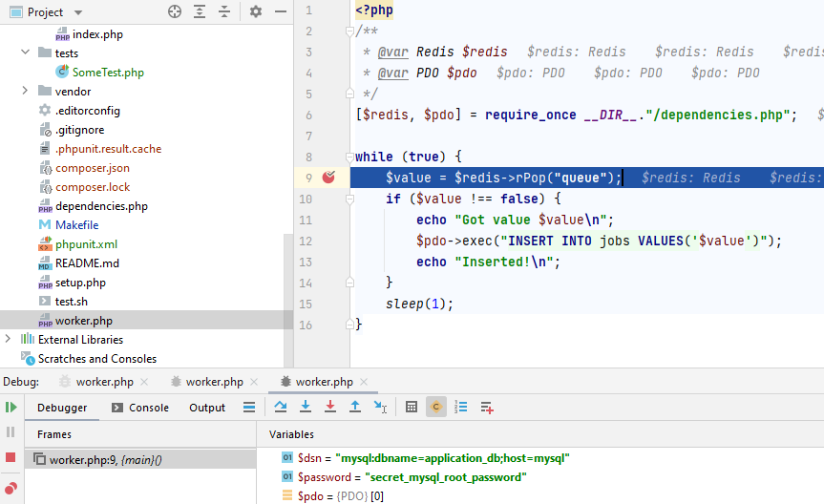The width and height of the screenshot is (824, 504).
Task: Open dependencies.php in the project tree
Action: 101,206
